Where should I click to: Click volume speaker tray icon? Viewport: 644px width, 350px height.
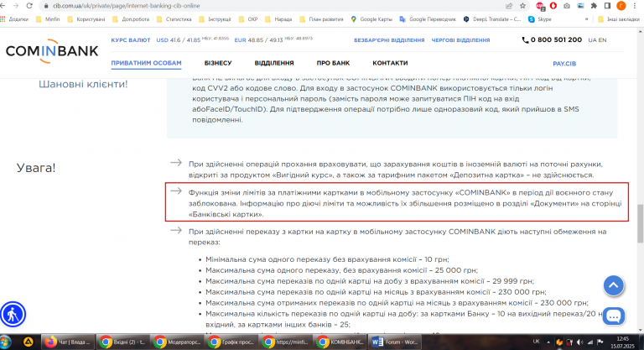579,342
